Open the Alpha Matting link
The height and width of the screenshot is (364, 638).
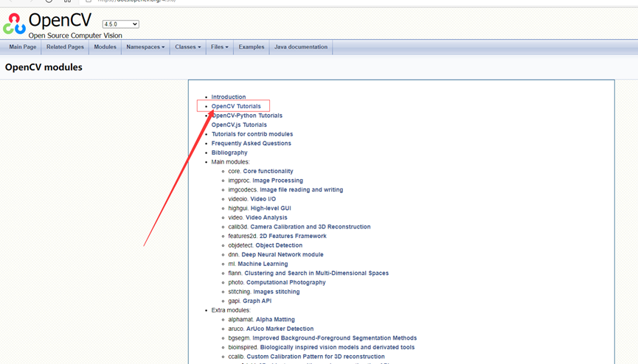tap(275, 320)
